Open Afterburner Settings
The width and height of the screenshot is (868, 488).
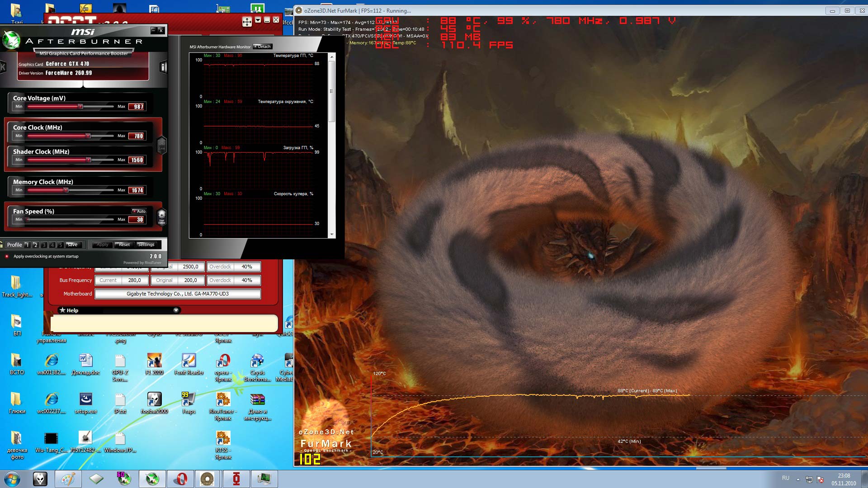[146, 244]
